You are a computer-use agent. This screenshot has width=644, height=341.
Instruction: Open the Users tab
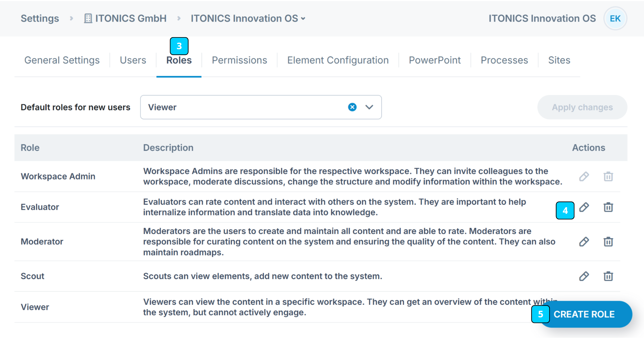(x=133, y=60)
